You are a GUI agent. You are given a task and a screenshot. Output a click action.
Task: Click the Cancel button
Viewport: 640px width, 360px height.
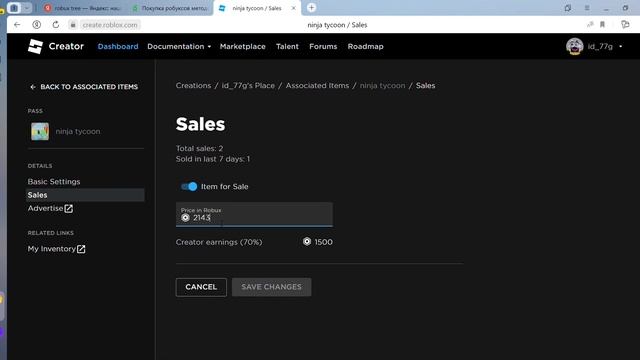[201, 287]
